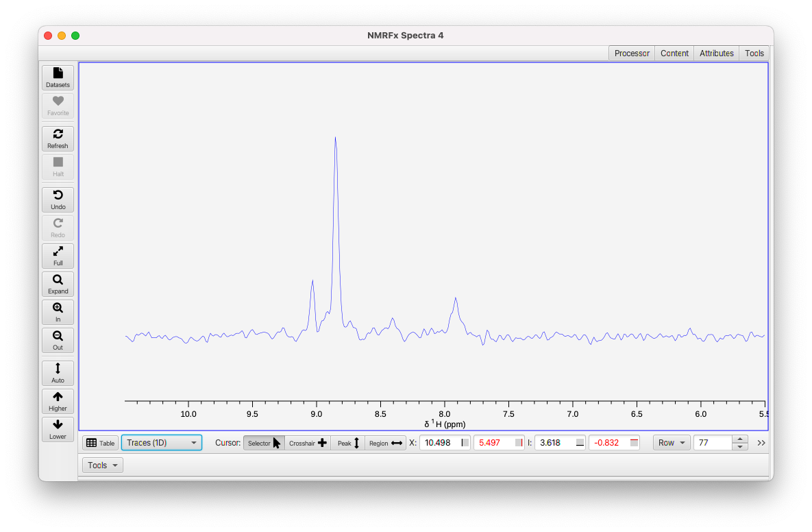Screen dimensions: 812x532
Task: Open the Traces (1D) dropdown
Action: tap(162, 443)
